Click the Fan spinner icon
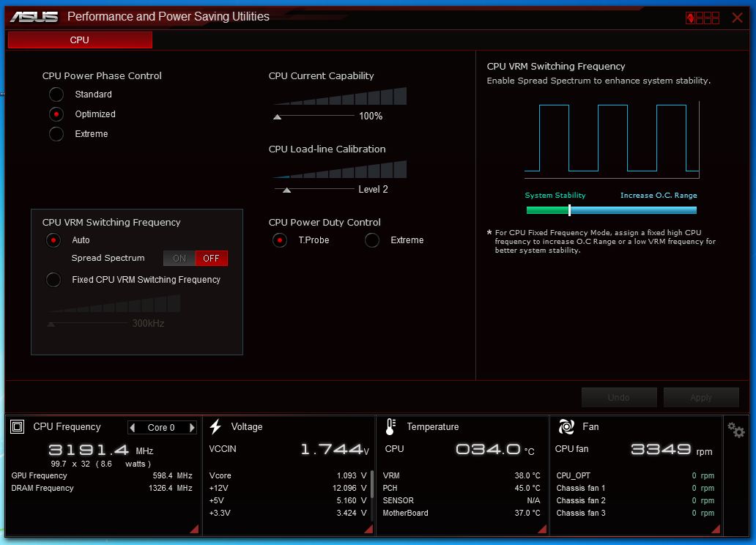 (x=566, y=427)
